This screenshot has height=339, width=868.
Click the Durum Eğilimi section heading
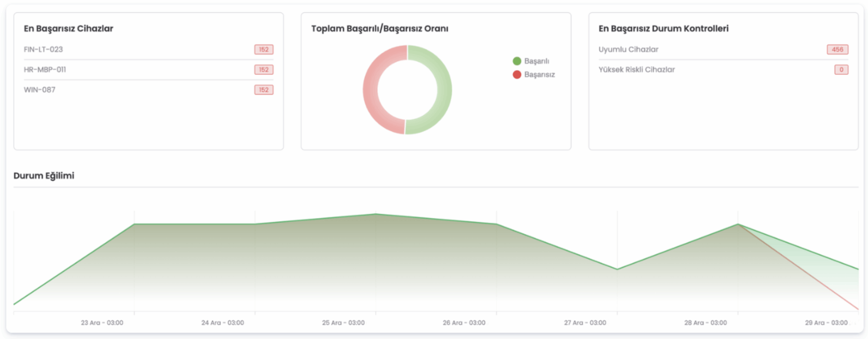point(44,176)
